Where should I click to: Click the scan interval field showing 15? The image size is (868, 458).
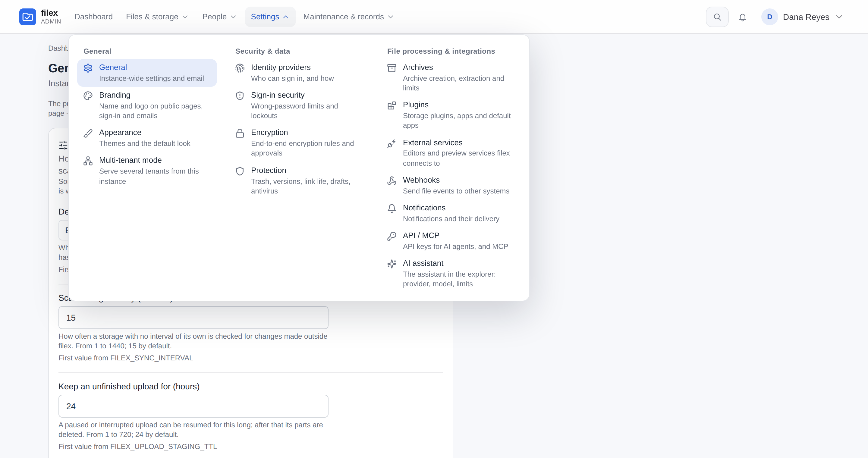193,318
